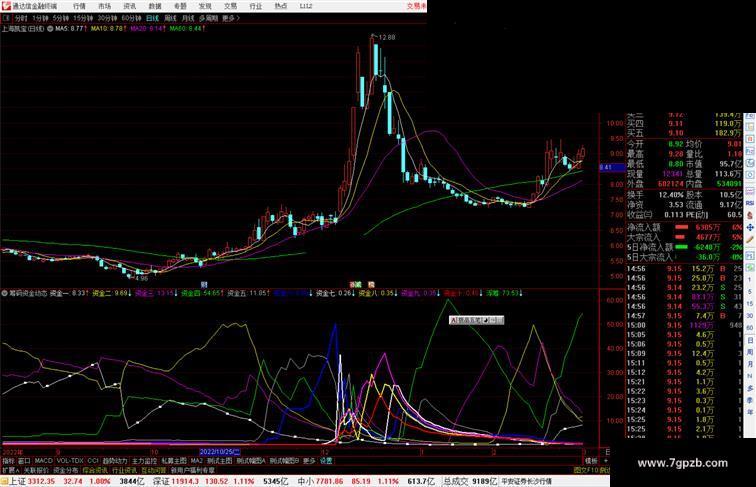Select the 月线 monthly chart period
Image resolution: width=756 pixels, height=487 pixels.
[x=188, y=18]
